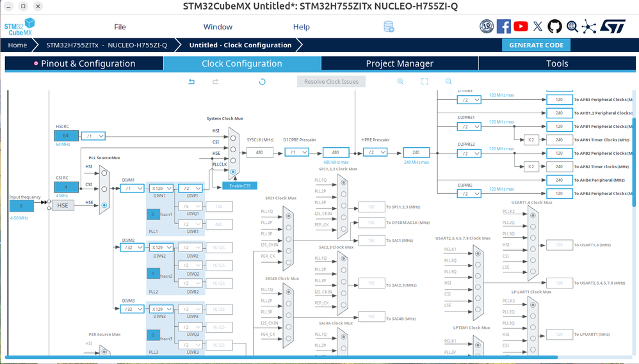Open the D2PPRE1 /2 dropdown

(469, 127)
